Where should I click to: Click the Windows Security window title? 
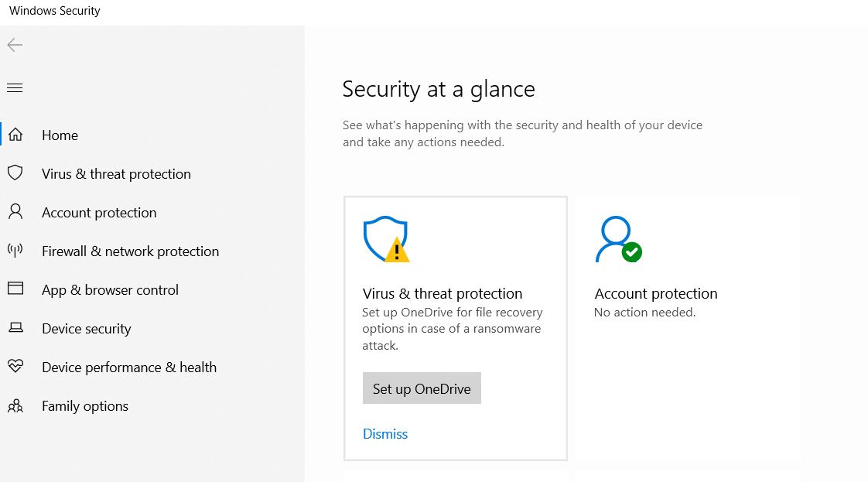(55, 11)
